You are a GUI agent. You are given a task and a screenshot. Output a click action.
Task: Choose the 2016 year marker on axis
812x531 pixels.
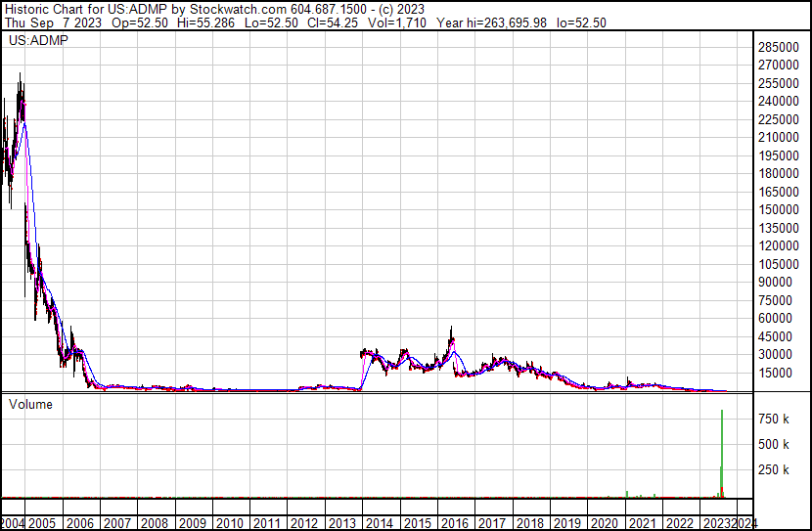pos(455,523)
